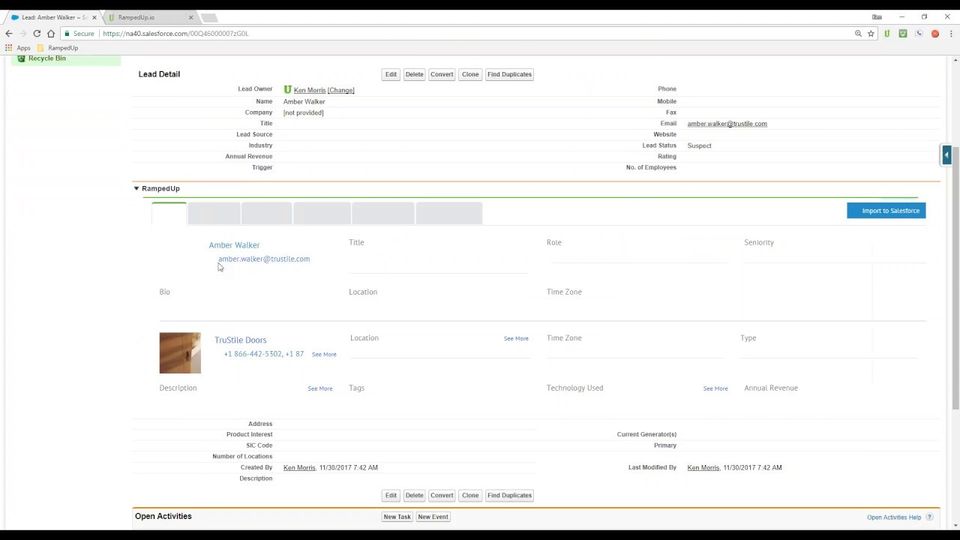This screenshot has height=540, width=960.
Task: Open the green square extension icon
Action: [902, 34]
